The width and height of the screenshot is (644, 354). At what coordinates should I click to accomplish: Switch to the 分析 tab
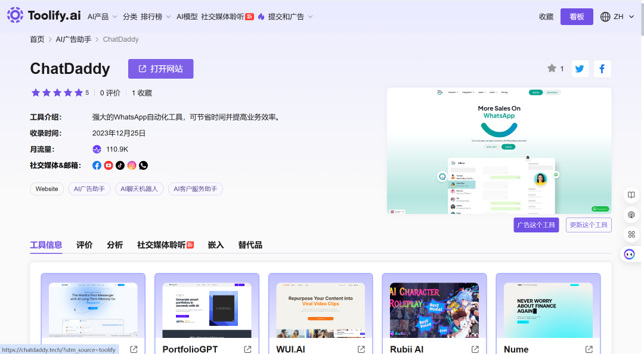[115, 245]
